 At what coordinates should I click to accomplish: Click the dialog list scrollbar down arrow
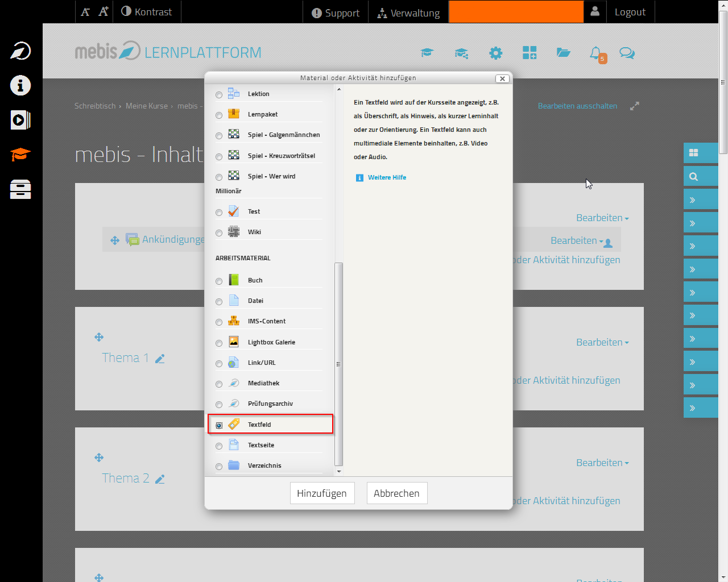click(339, 471)
